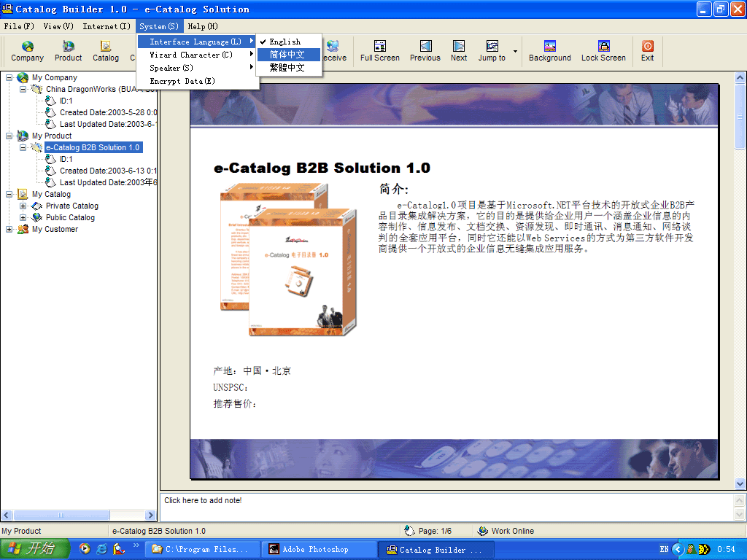This screenshot has width=747, height=560.
Task: Click content vertical scrollbar thumb
Action: (740, 116)
